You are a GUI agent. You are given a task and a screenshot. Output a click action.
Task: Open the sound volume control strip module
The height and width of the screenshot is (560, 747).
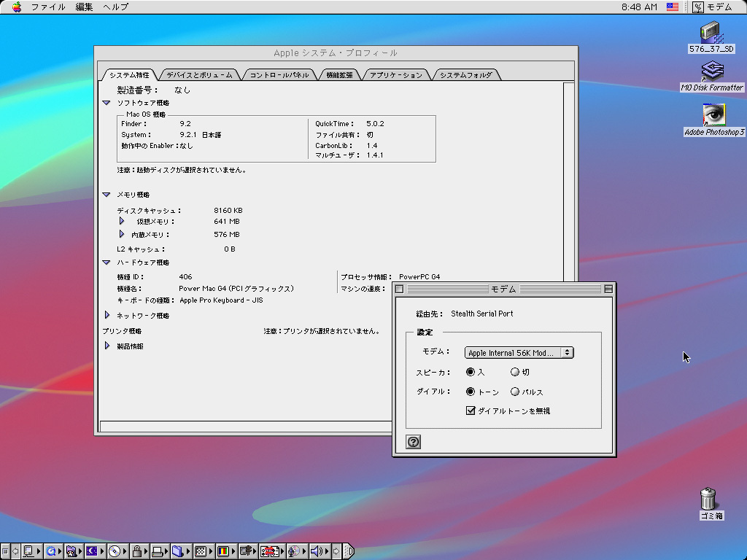(317, 551)
